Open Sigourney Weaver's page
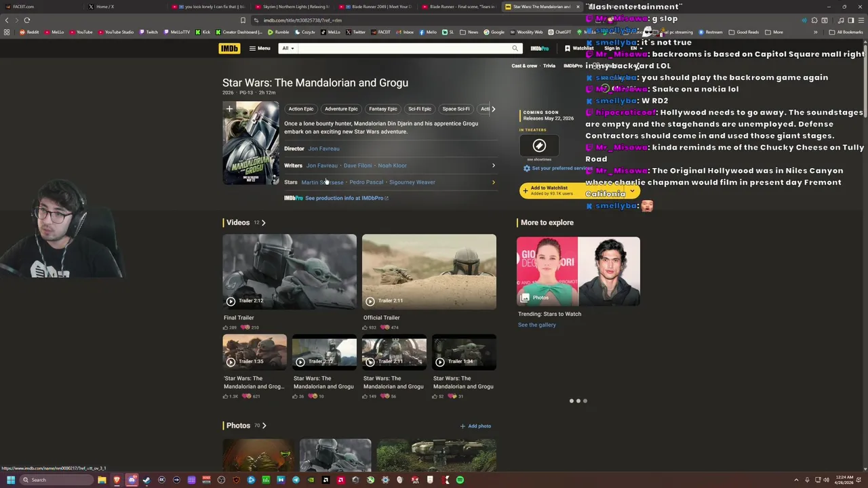The width and height of the screenshot is (868, 488). click(412, 182)
